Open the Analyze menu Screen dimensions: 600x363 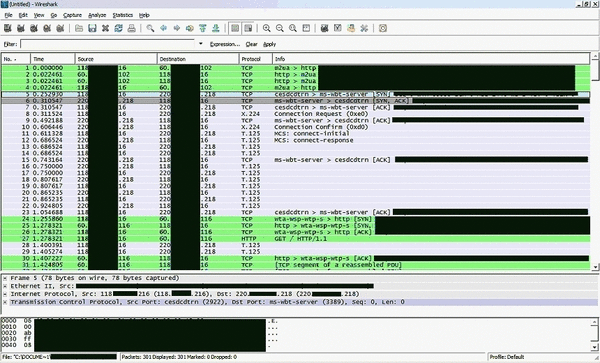[97, 15]
